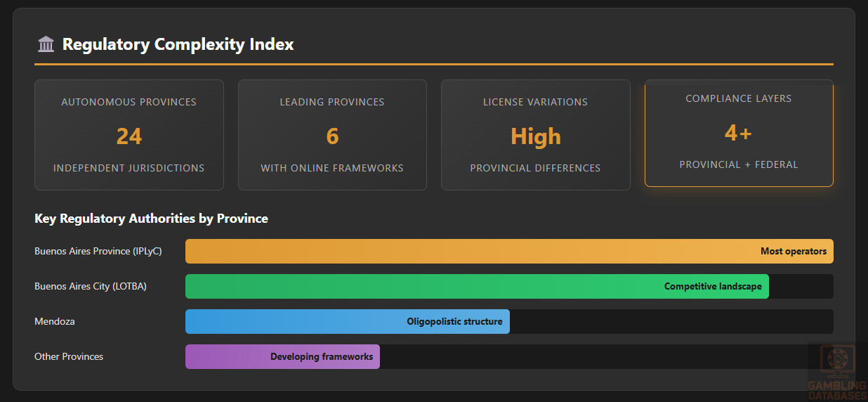This screenshot has height=402, width=868.
Task: Click the Key Regulatory Authorities by Province heading
Action: point(151,219)
